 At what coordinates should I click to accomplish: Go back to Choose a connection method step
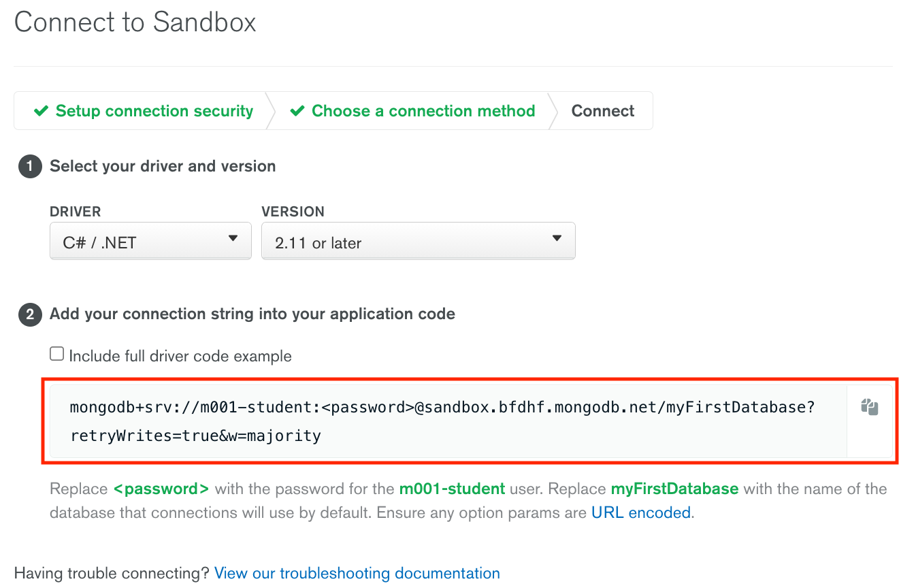[x=412, y=111]
